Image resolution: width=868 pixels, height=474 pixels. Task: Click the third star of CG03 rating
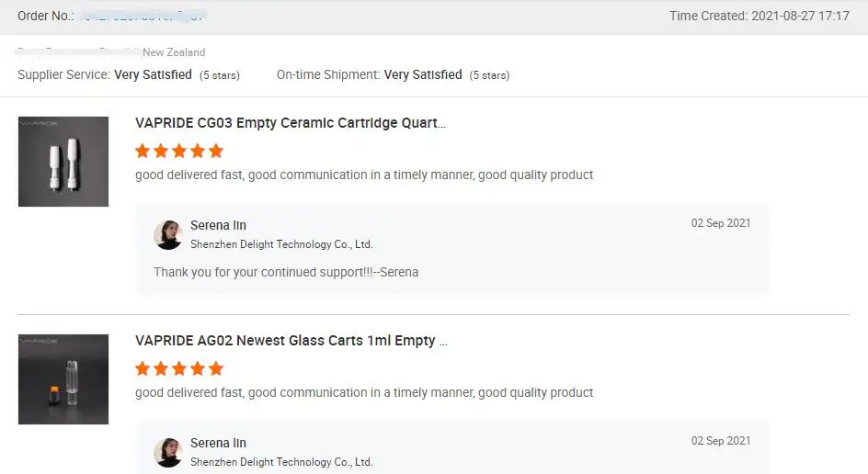179,151
